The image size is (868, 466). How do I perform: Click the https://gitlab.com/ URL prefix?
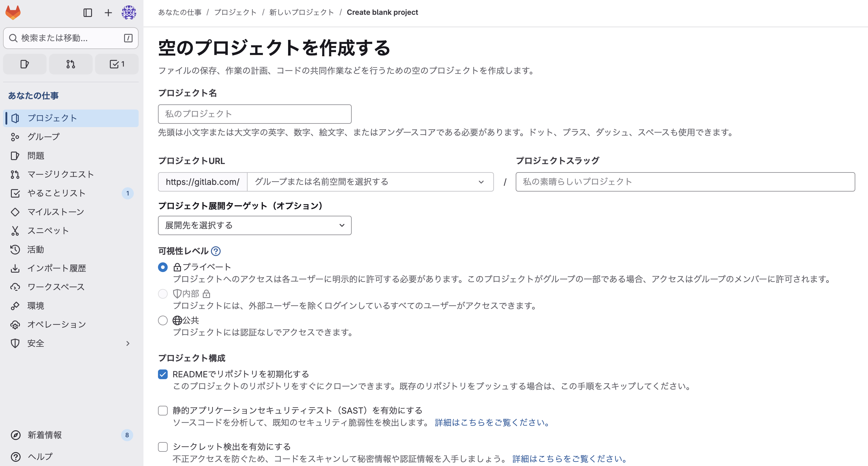(202, 182)
